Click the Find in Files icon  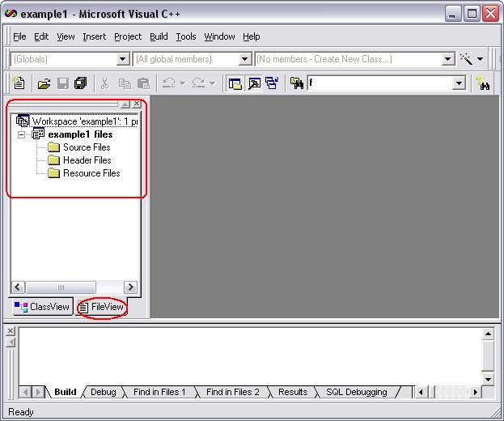tap(297, 83)
